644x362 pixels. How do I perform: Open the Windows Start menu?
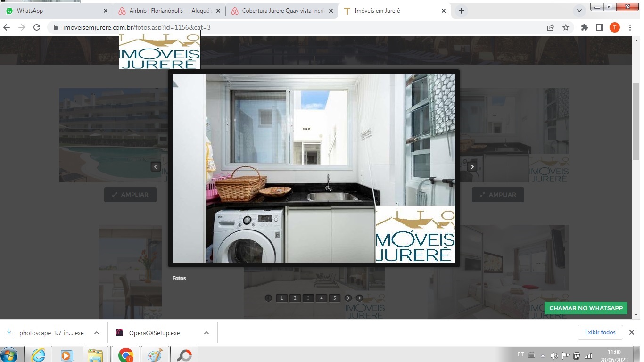pos(9,354)
